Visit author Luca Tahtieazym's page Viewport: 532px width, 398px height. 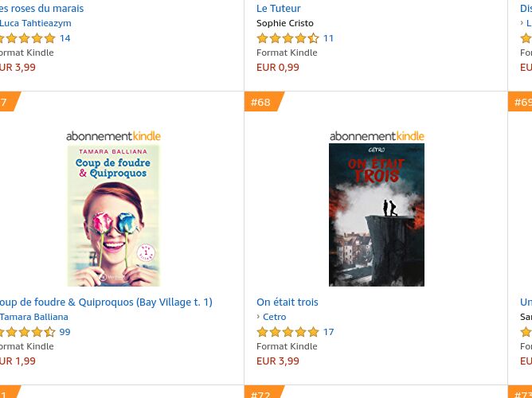(x=35, y=23)
